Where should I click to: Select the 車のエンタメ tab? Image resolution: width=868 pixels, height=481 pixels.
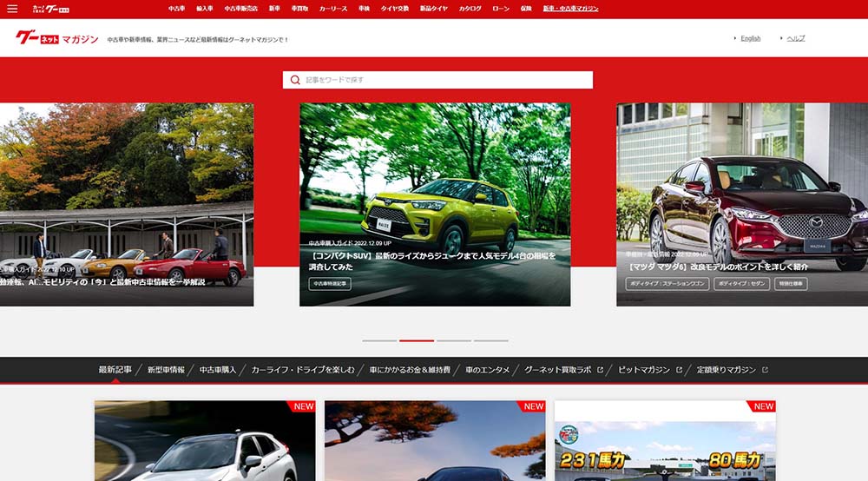click(487, 370)
